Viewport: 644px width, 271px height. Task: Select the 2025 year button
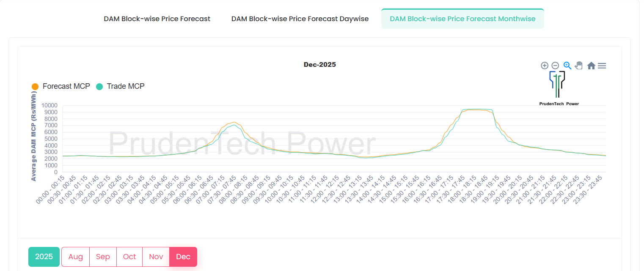tap(44, 257)
